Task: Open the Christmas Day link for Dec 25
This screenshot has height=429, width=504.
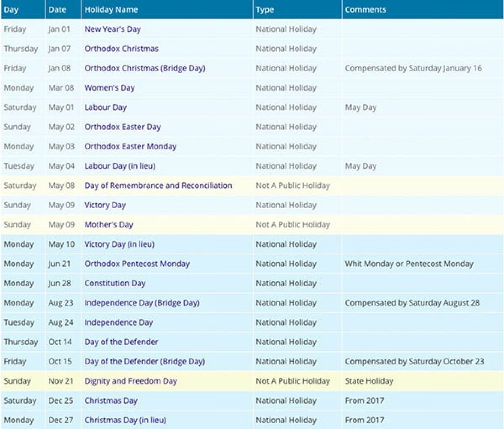Action: 111,401
